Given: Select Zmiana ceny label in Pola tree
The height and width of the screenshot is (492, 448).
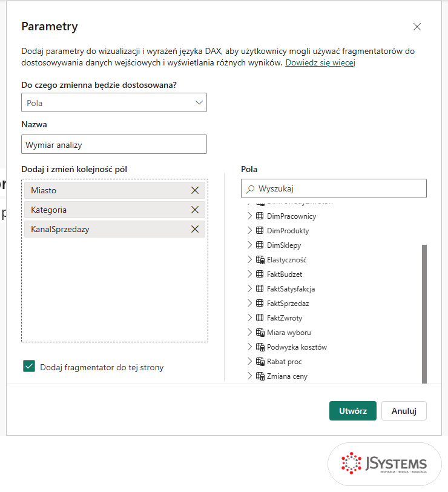Looking at the screenshot, I should point(287,376).
